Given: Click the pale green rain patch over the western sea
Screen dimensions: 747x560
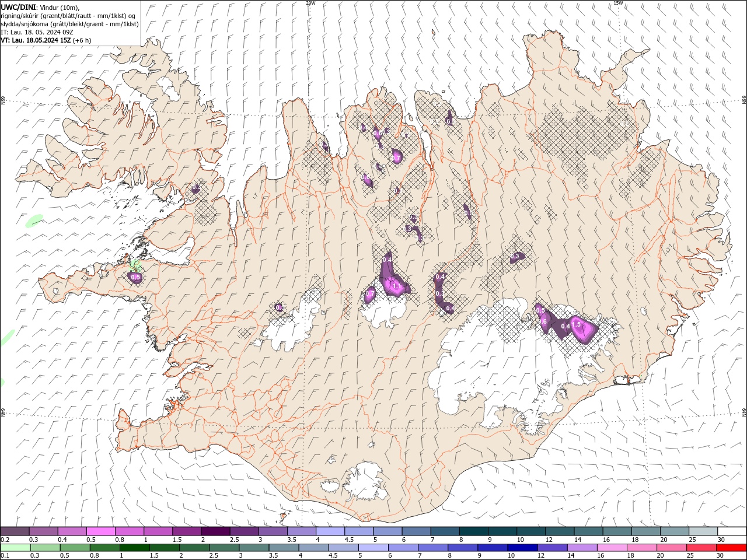Looking at the screenshot, I should tap(34, 220).
